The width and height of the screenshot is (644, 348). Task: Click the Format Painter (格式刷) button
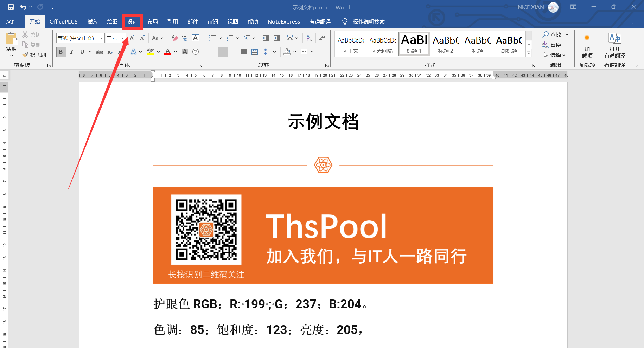tap(34, 55)
